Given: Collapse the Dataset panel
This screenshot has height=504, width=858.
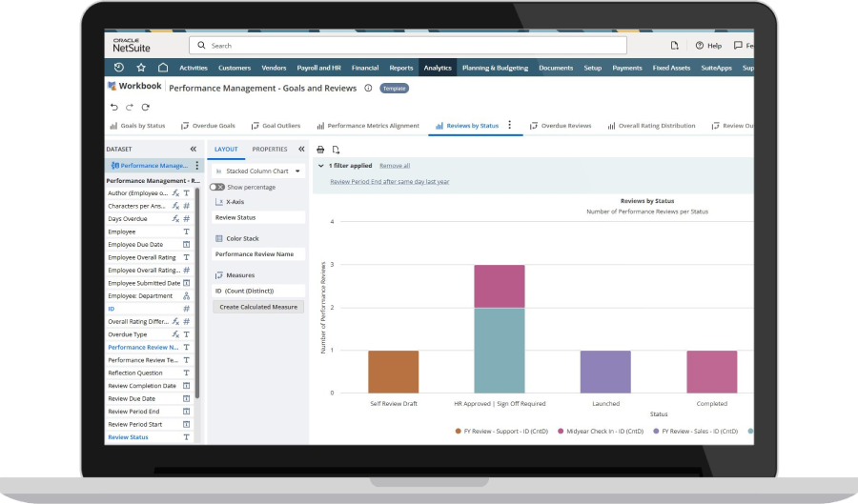Looking at the screenshot, I should coord(193,150).
